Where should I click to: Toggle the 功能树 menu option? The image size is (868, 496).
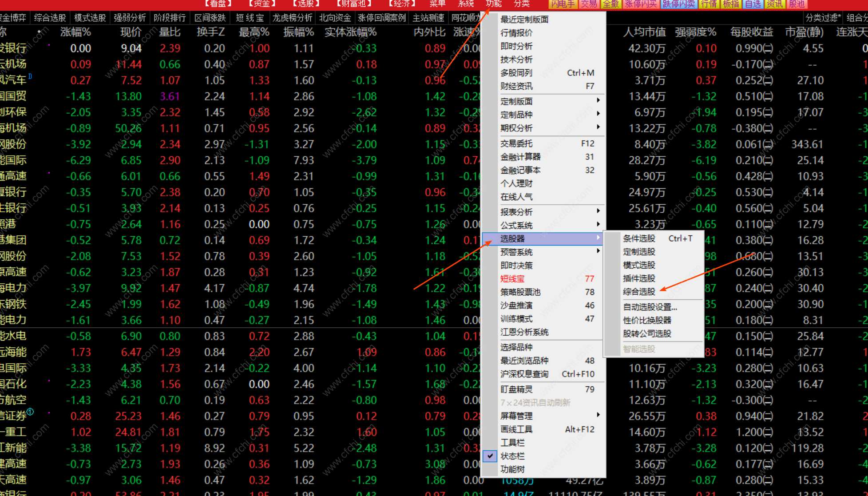click(x=513, y=469)
